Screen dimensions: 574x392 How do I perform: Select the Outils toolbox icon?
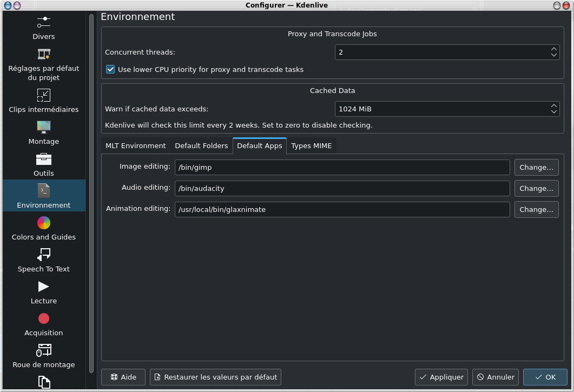[44, 159]
